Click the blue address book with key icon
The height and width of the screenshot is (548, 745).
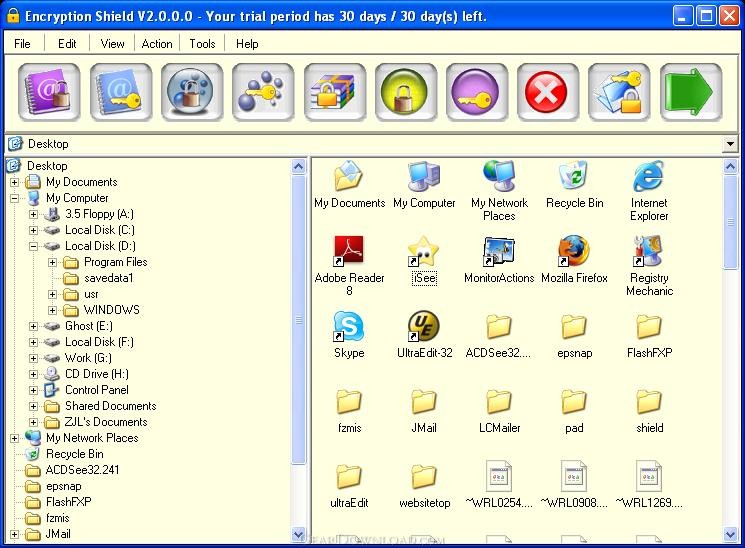click(x=121, y=92)
